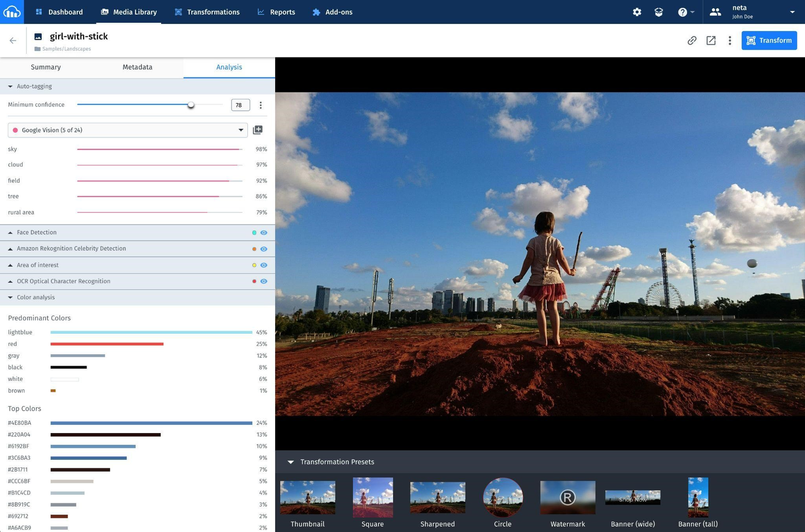Click the users account icon
The image size is (805, 532).
(x=715, y=12)
